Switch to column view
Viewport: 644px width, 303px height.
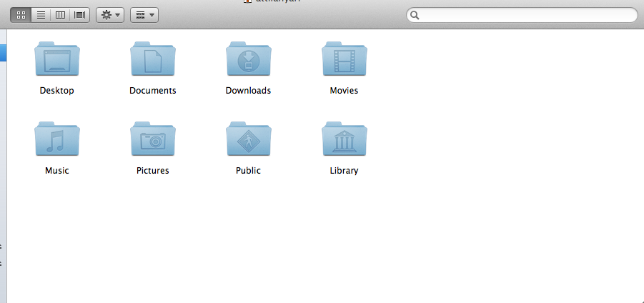pyautogui.click(x=60, y=15)
